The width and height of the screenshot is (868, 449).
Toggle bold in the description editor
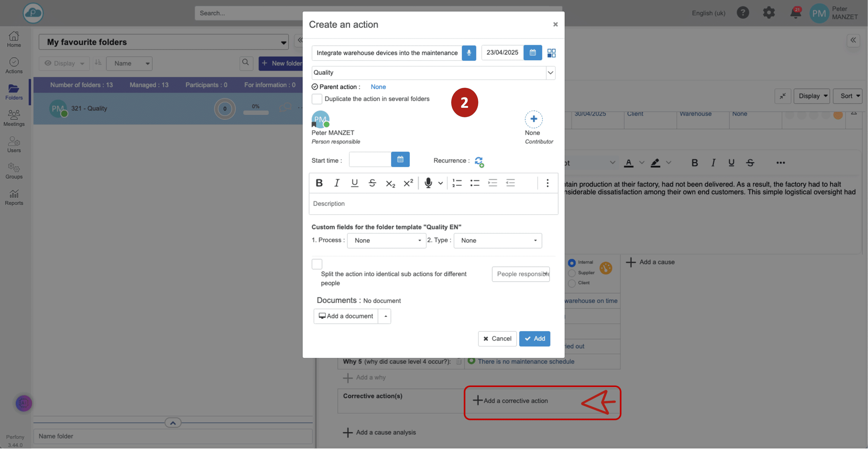[319, 183]
